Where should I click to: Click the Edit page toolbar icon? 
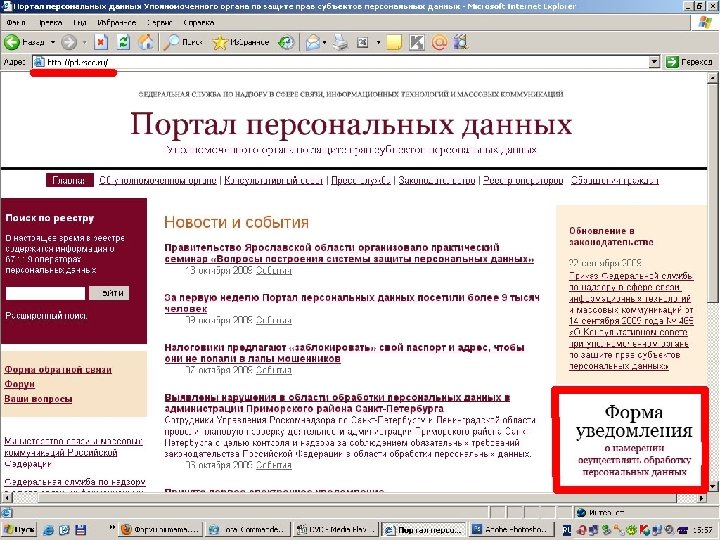point(363,42)
